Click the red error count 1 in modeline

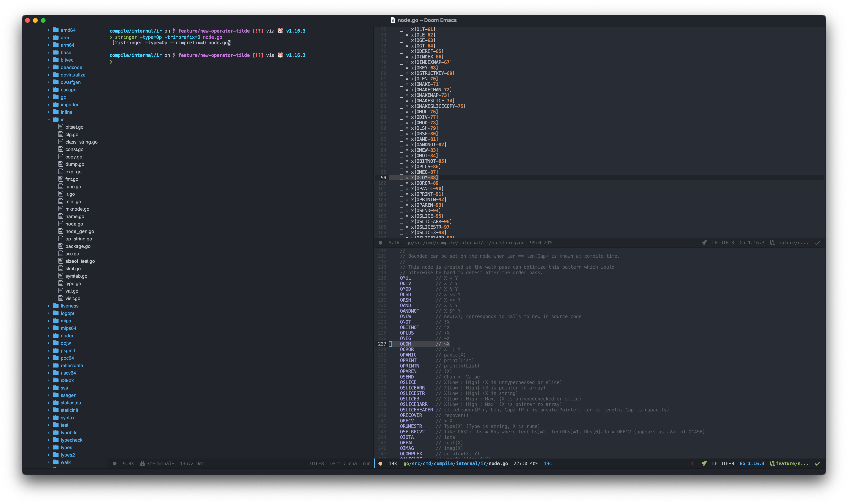pos(692,464)
